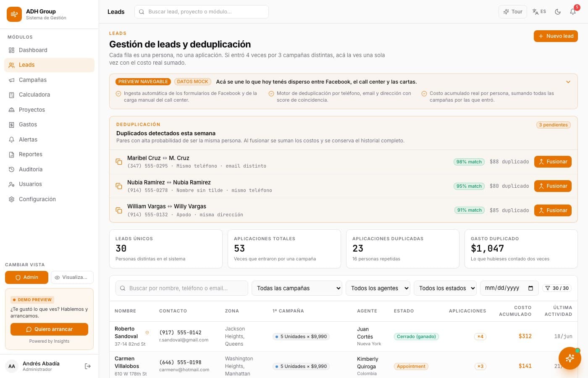Open the Todas las campañas dropdown

tap(297, 288)
